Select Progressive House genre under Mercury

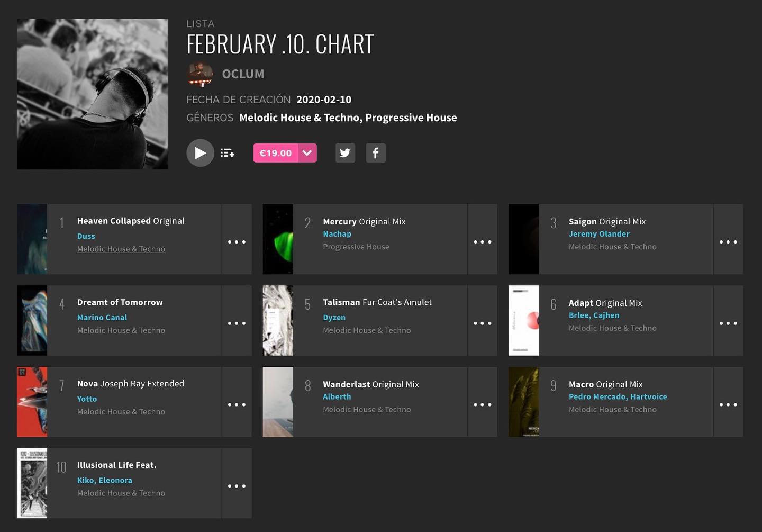click(x=356, y=247)
